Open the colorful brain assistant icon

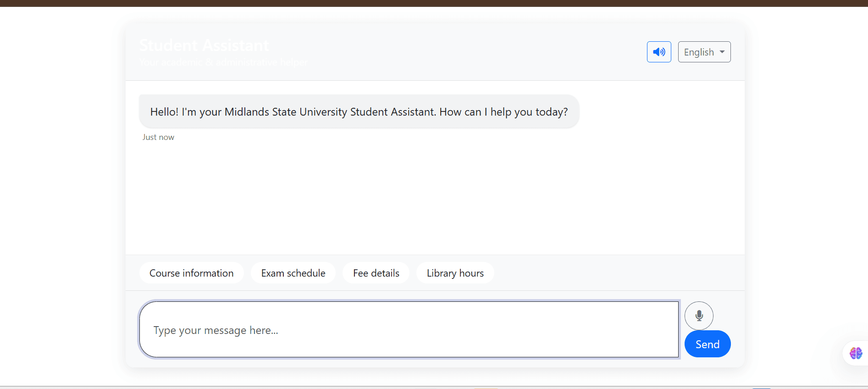[x=856, y=353]
